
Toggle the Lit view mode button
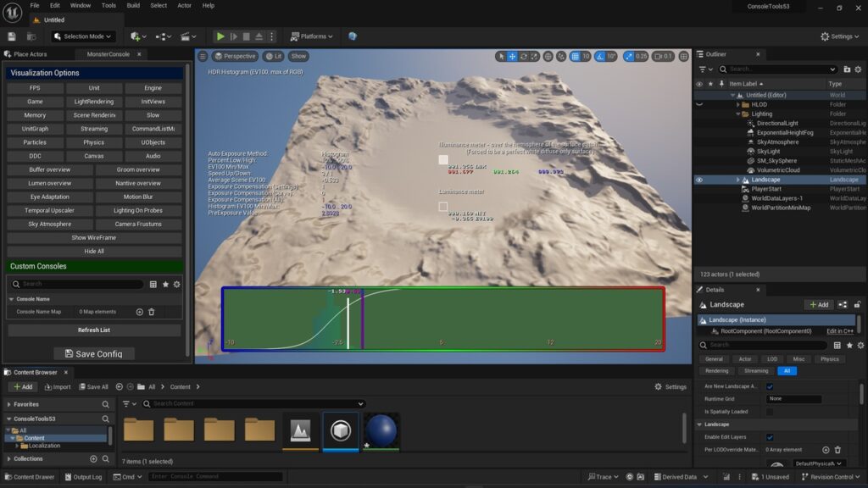click(x=273, y=56)
